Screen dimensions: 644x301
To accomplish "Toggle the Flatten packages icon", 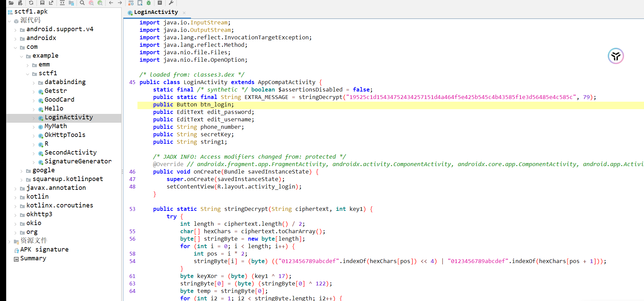I will [71, 3].
